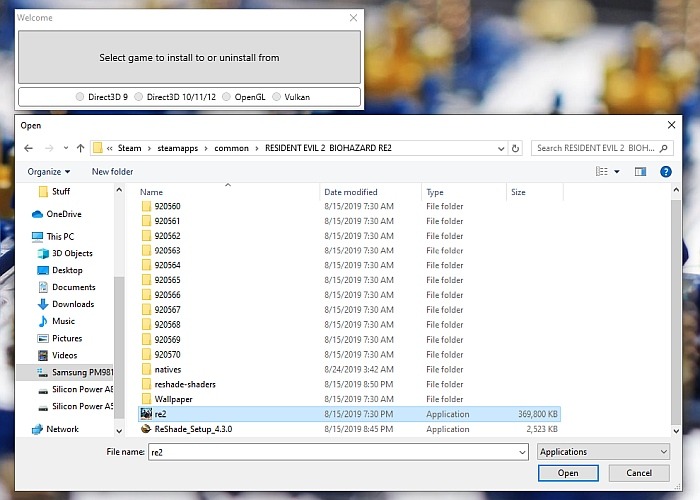Open the view options dropdown arrow
This screenshot has height=500, width=700.
[x=617, y=172]
